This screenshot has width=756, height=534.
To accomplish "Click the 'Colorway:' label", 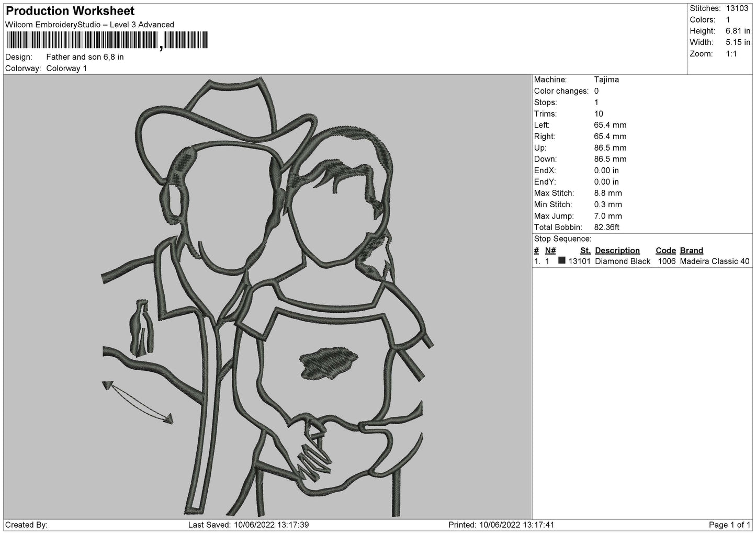I will (x=23, y=69).
